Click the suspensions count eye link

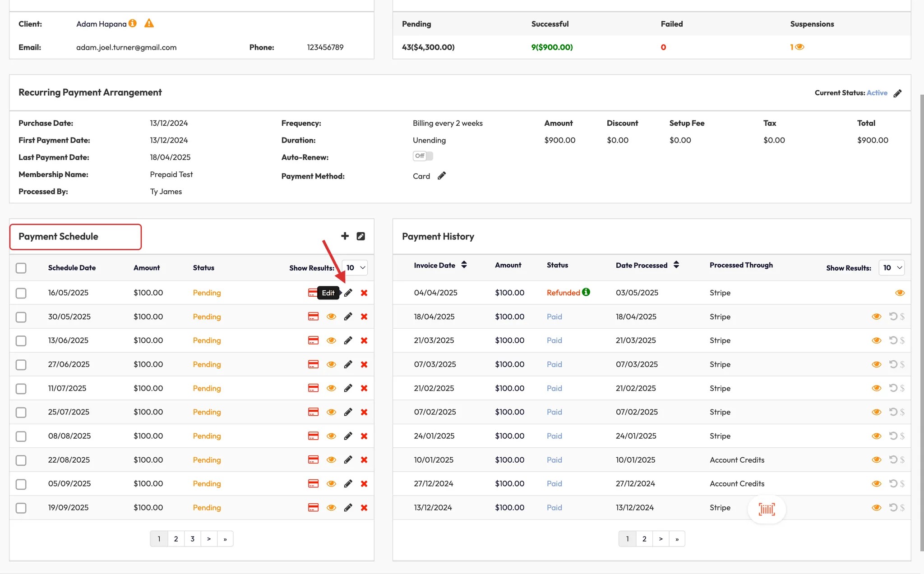tap(799, 47)
